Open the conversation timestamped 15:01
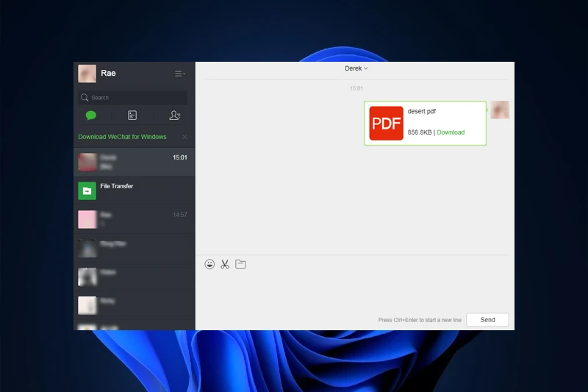 coord(135,162)
